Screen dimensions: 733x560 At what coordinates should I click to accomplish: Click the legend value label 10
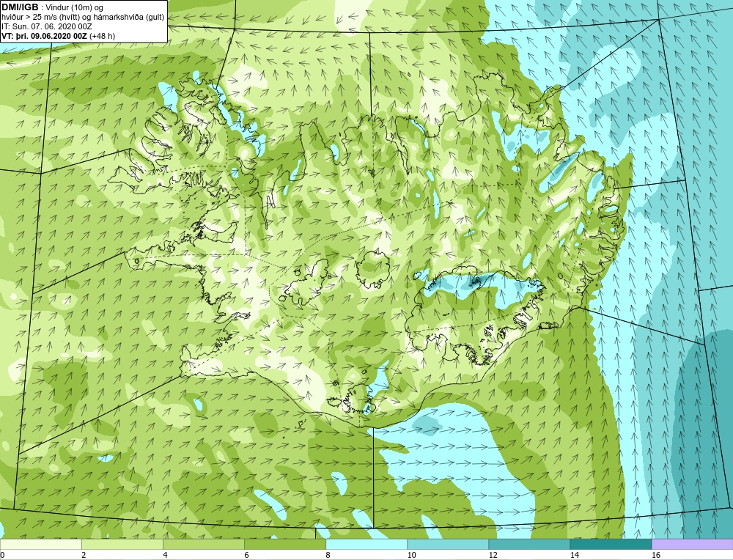pos(411,555)
